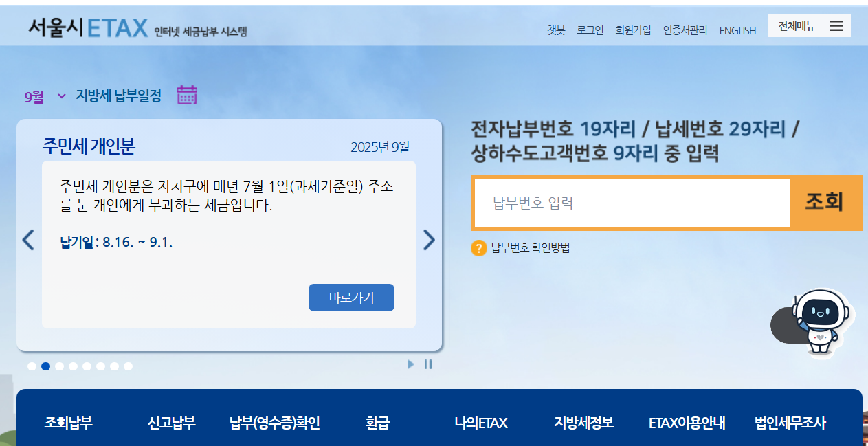This screenshot has height=446, width=868.
Task: Click the 바로가기 button
Action: click(x=351, y=298)
